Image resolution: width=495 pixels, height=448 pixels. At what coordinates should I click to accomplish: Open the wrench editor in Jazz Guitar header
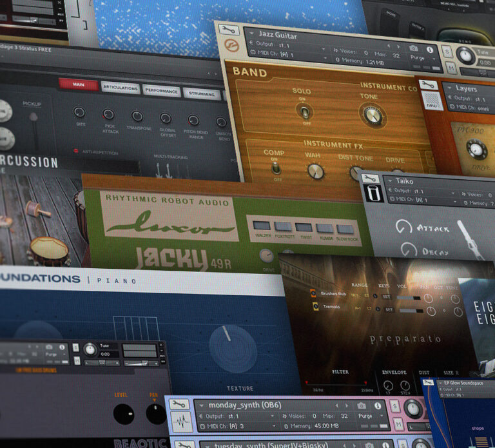[229, 30]
